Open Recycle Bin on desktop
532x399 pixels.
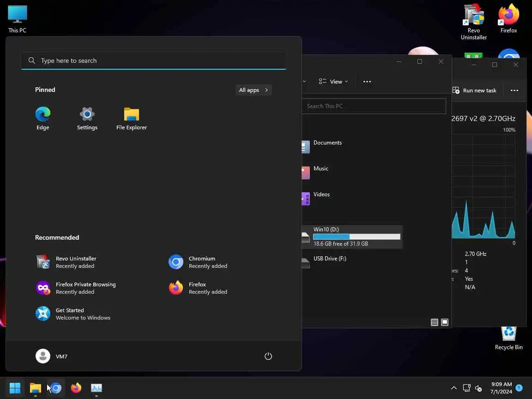(508, 338)
